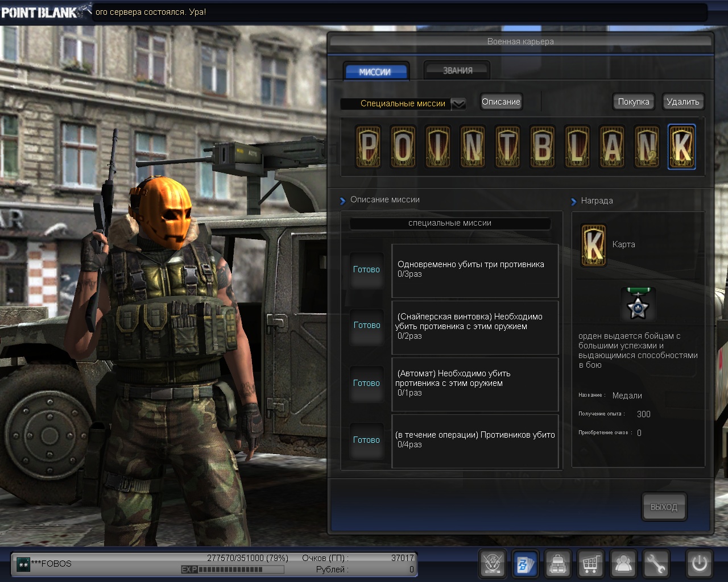The image size is (728, 582).
Task: Click the Очков (ГП) label
Action: [325, 558]
